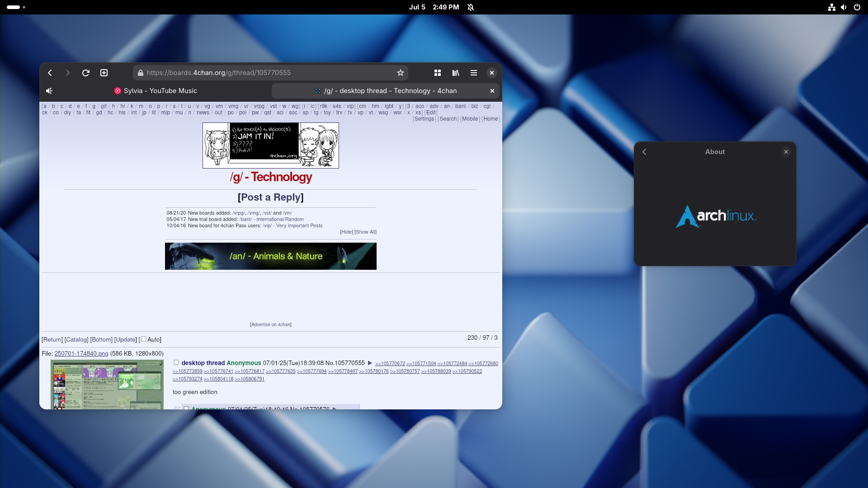The image size is (868, 488).
Task: Click Post a Reply link
Action: pos(271,197)
